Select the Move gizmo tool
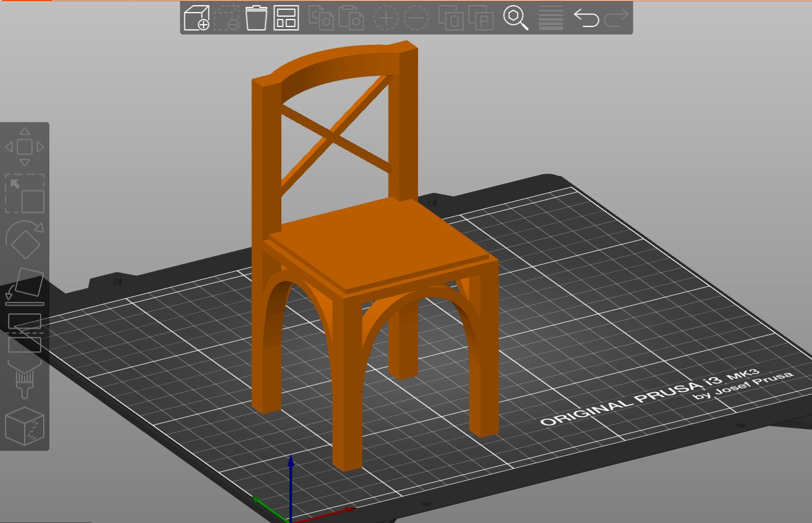812x523 pixels. pos(25,147)
